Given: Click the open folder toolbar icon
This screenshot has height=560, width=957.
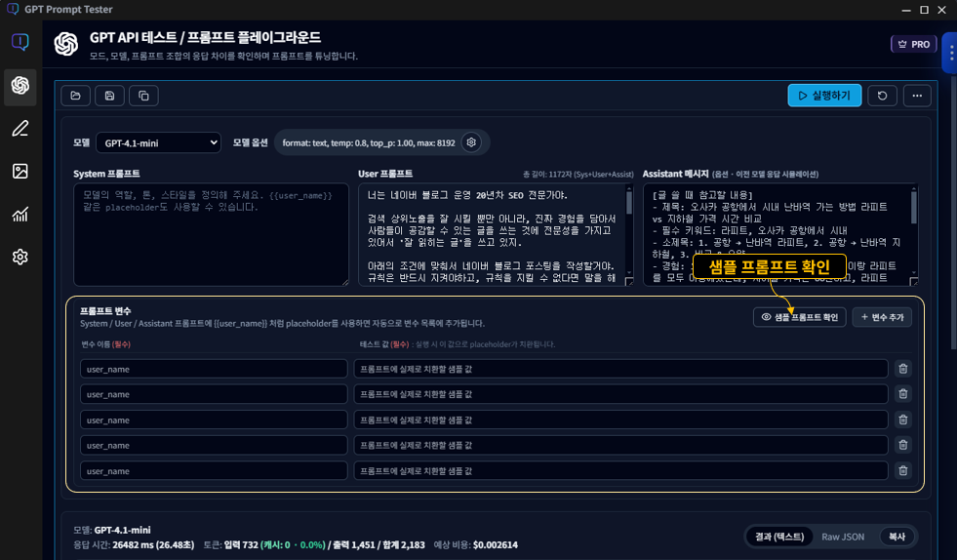Looking at the screenshot, I should tap(76, 96).
